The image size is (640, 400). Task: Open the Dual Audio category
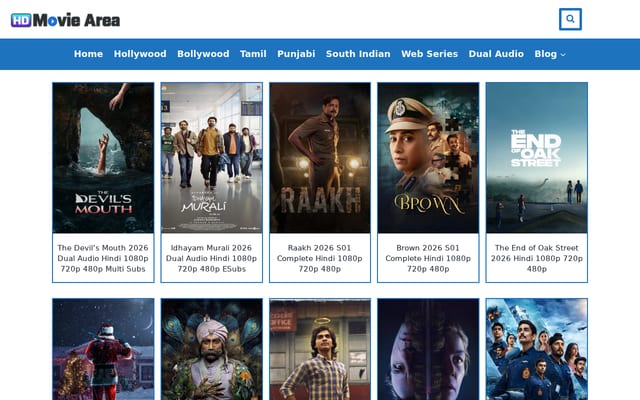pos(496,54)
